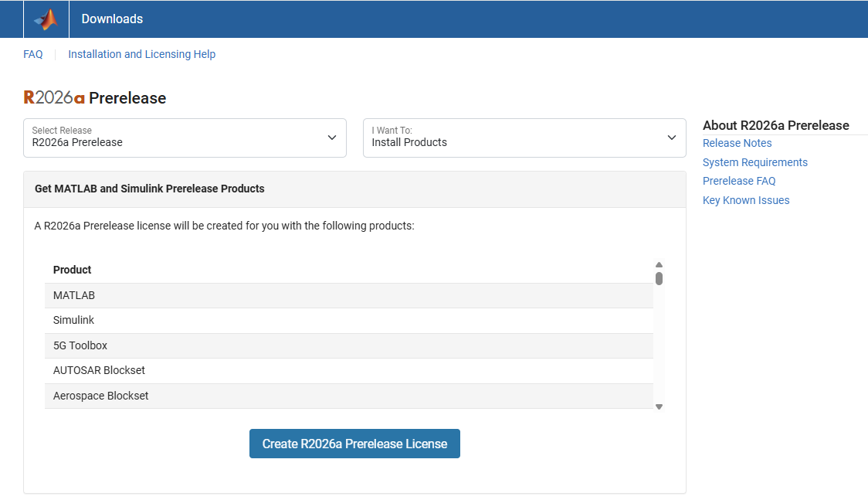The width and height of the screenshot is (868, 500).
Task: Open System Requirements link
Action: (754, 162)
